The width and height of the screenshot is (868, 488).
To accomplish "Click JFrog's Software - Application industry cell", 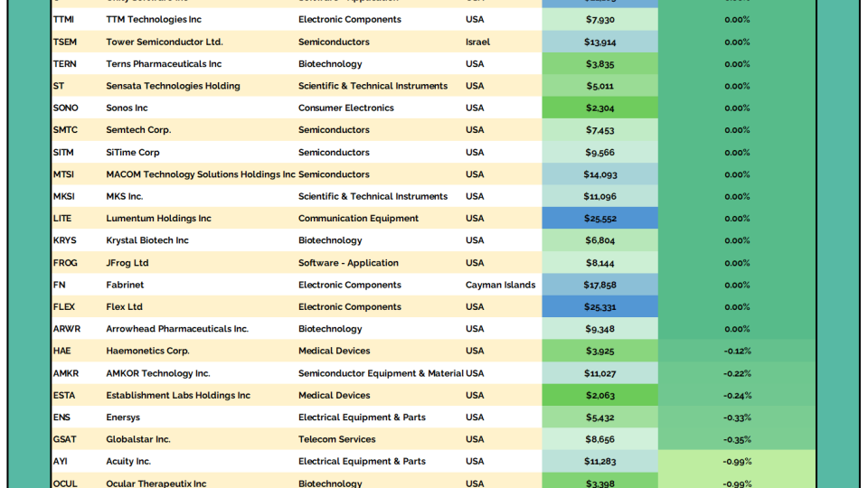I will pos(348,263).
